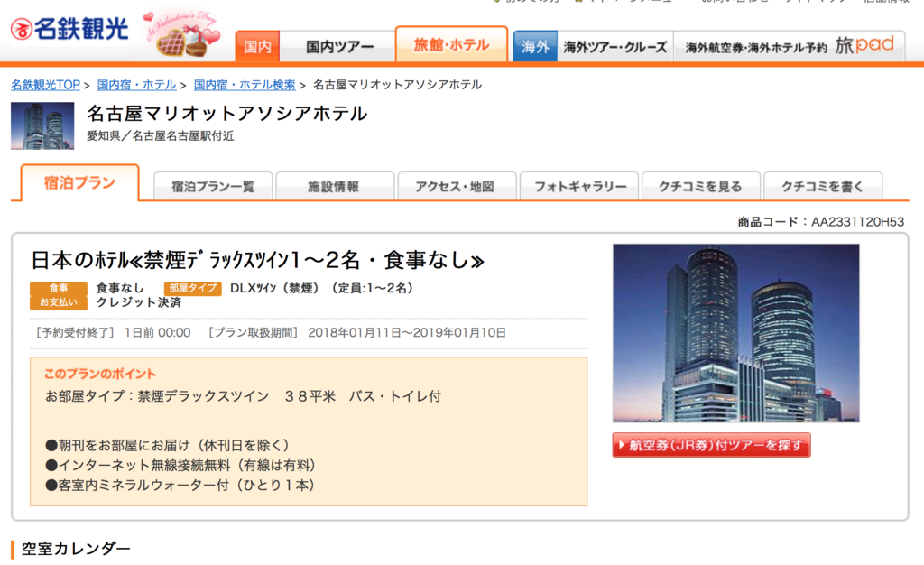Open the 国内宿・ホテル検索 breadcrumb link
This screenshot has width=924, height=565.
click(x=245, y=85)
